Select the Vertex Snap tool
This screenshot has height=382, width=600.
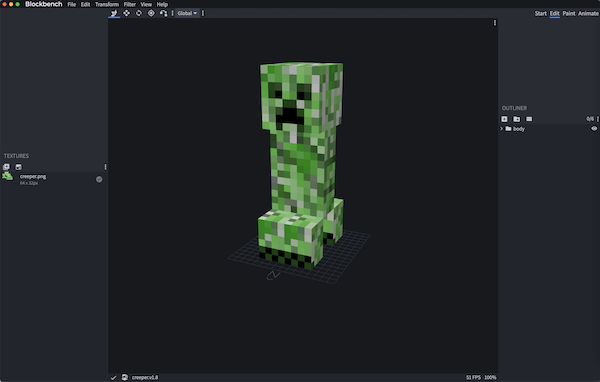163,13
